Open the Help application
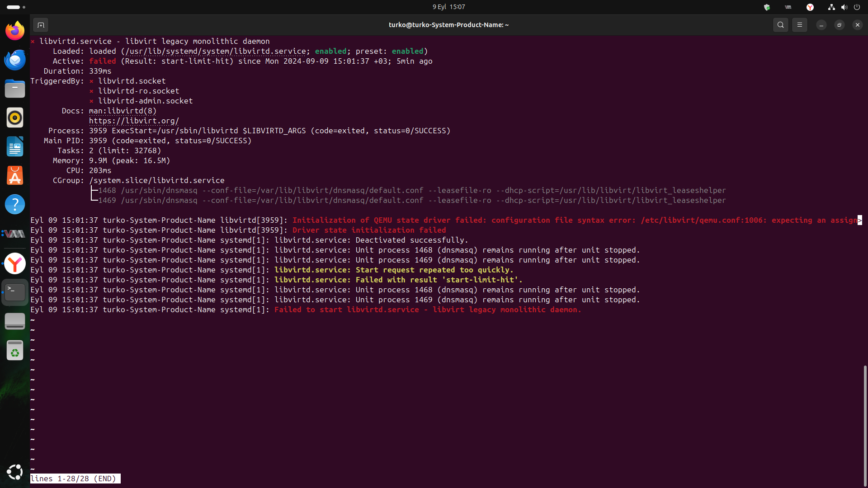 [15, 204]
